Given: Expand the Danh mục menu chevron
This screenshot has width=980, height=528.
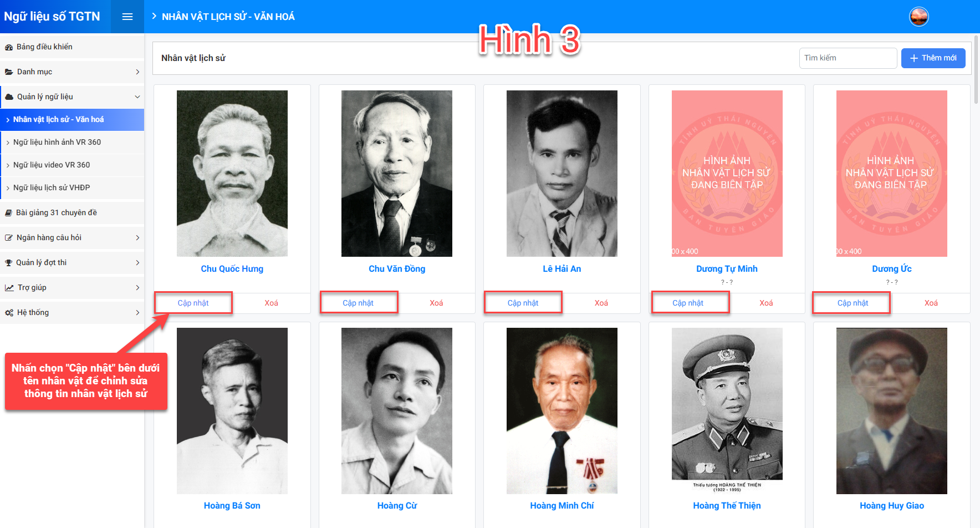Looking at the screenshot, I should point(137,72).
